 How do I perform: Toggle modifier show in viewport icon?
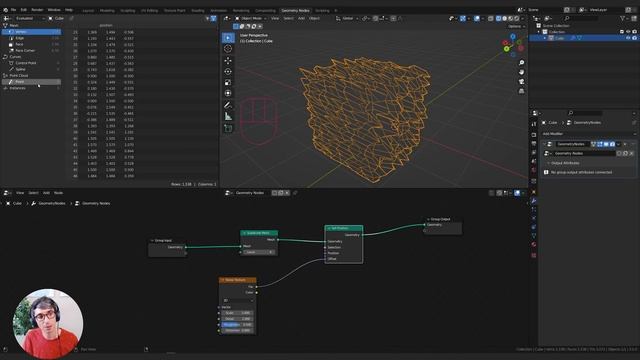(606, 144)
